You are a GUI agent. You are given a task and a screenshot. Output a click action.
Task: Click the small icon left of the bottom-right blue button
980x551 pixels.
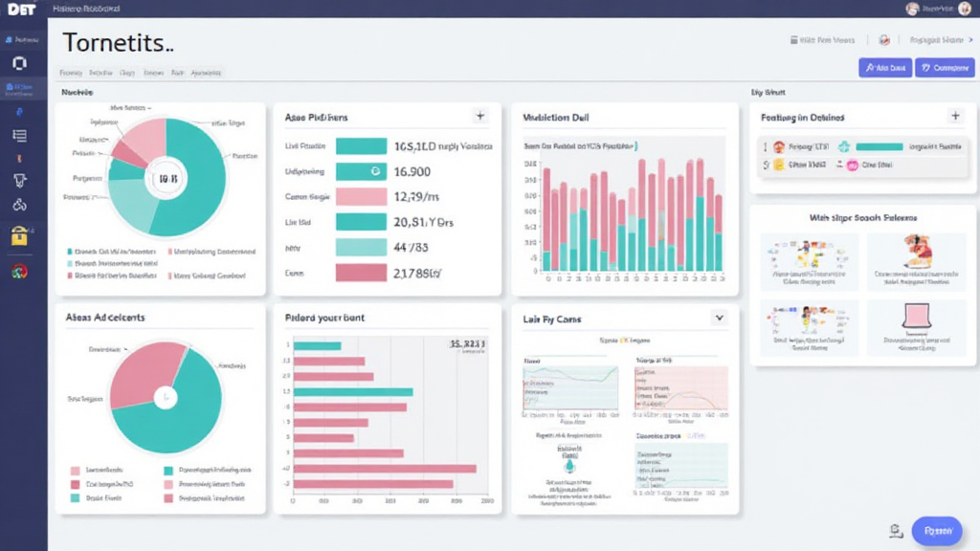coord(896,530)
